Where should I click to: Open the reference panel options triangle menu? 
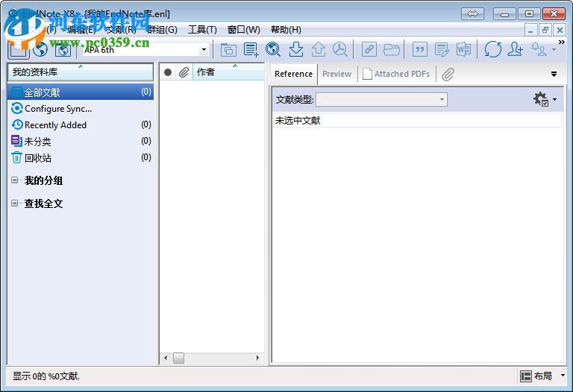554,74
